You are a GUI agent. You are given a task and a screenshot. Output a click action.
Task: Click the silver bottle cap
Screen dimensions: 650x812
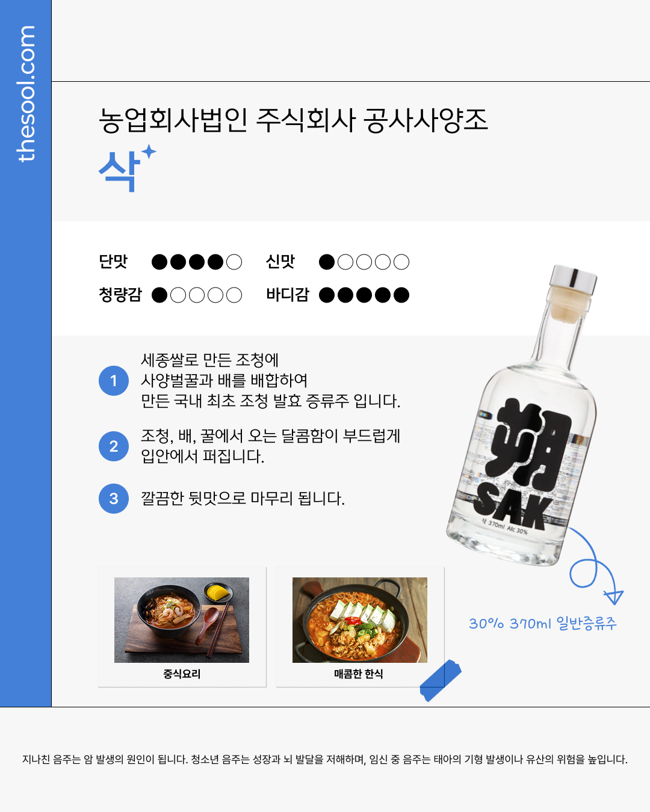point(574,280)
